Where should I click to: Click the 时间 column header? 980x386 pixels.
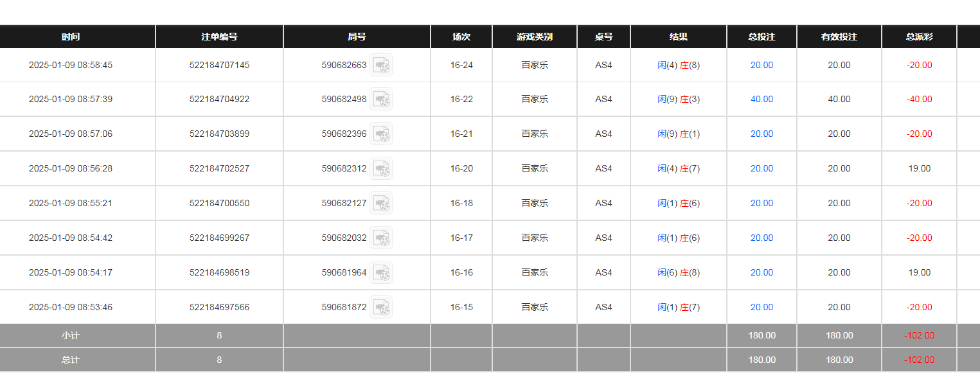tap(71, 37)
